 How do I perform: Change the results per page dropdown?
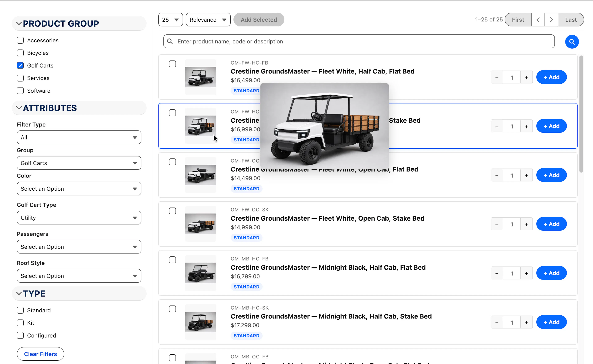point(170,20)
